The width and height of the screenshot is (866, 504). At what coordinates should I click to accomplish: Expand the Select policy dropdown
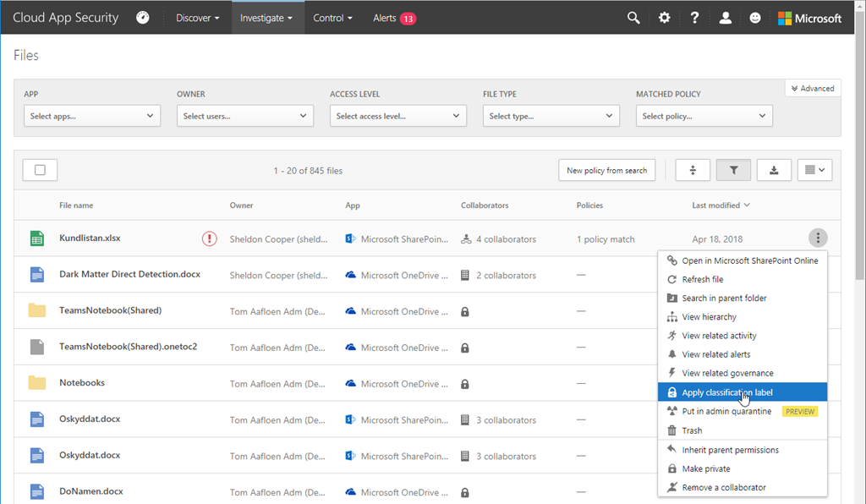tap(704, 116)
